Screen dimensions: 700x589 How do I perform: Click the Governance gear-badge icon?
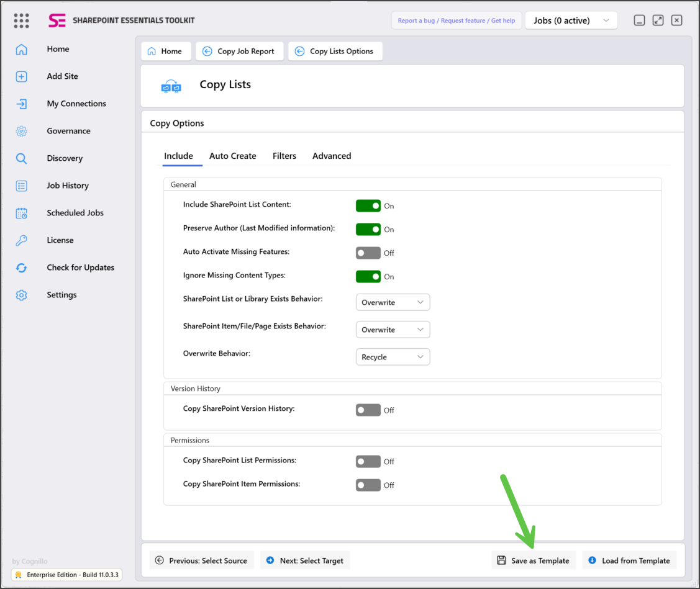[x=21, y=131]
